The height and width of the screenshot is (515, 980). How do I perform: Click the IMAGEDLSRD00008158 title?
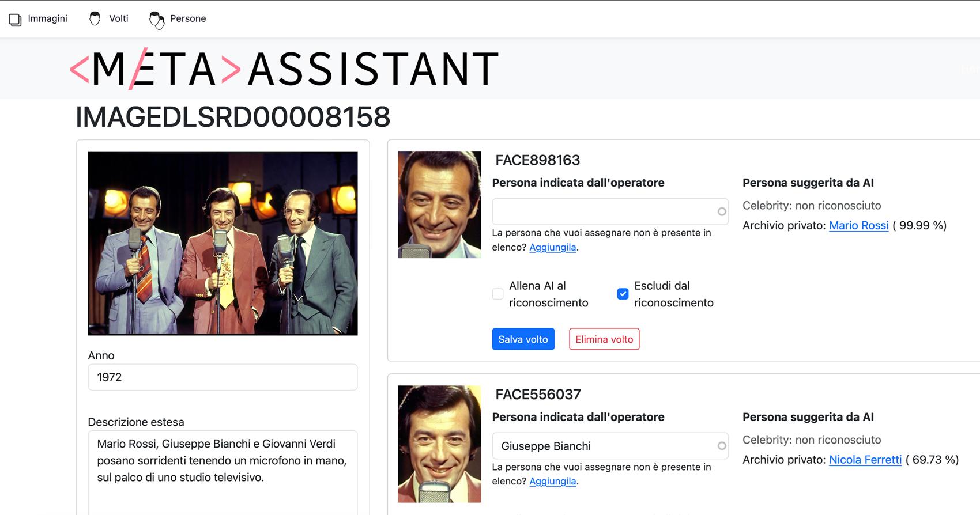point(233,117)
